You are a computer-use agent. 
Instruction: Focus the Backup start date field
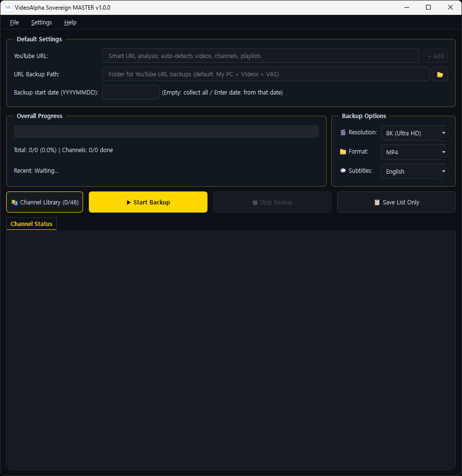click(131, 92)
